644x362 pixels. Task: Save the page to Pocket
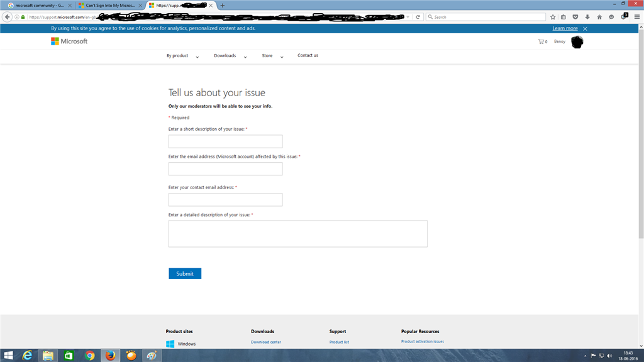tap(575, 17)
